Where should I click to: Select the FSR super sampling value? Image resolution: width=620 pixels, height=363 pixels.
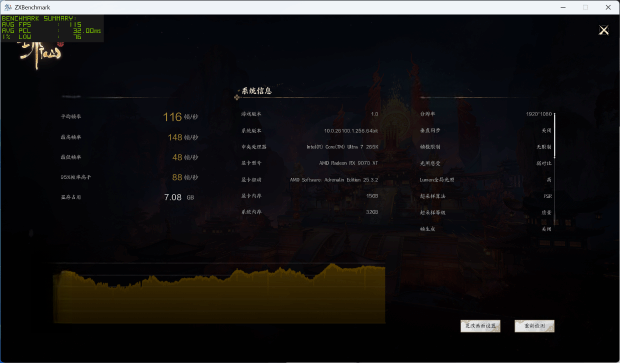pyautogui.click(x=547, y=196)
